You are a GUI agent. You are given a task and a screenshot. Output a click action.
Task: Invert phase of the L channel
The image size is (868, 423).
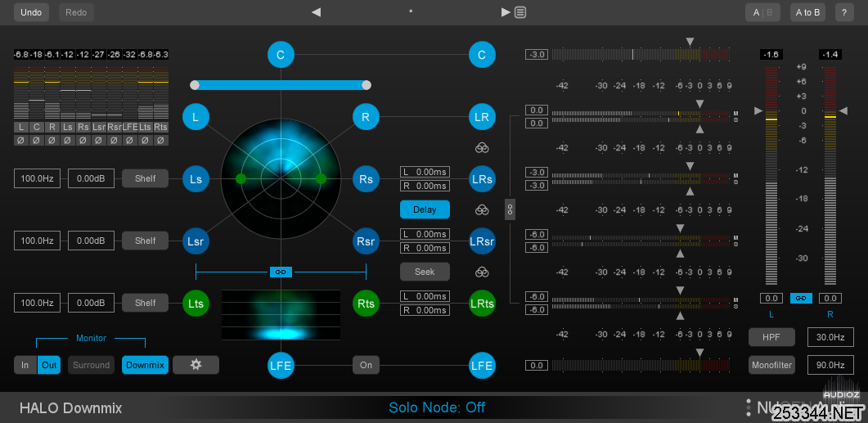pos(21,140)
